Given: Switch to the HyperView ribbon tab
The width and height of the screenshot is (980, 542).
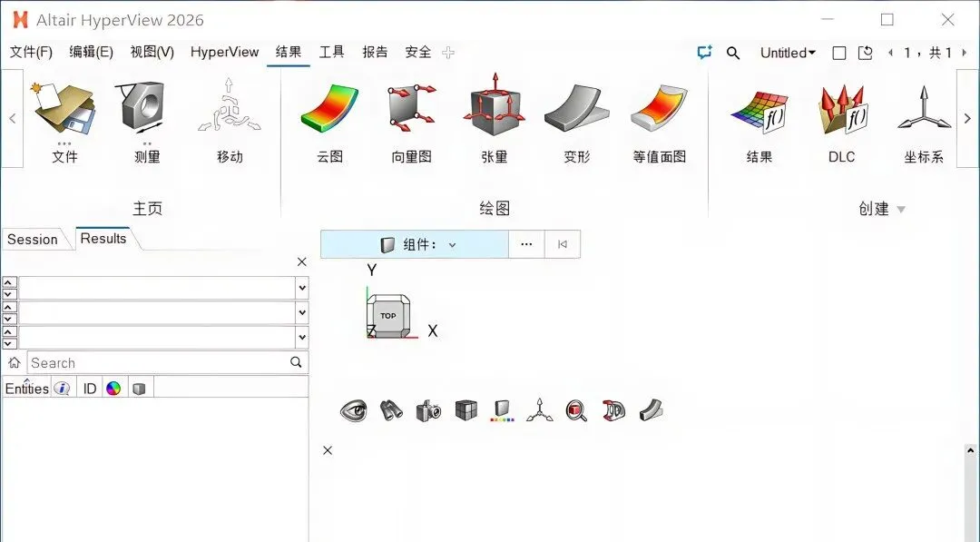Looking at the screenshot, I should coord(224,53).
